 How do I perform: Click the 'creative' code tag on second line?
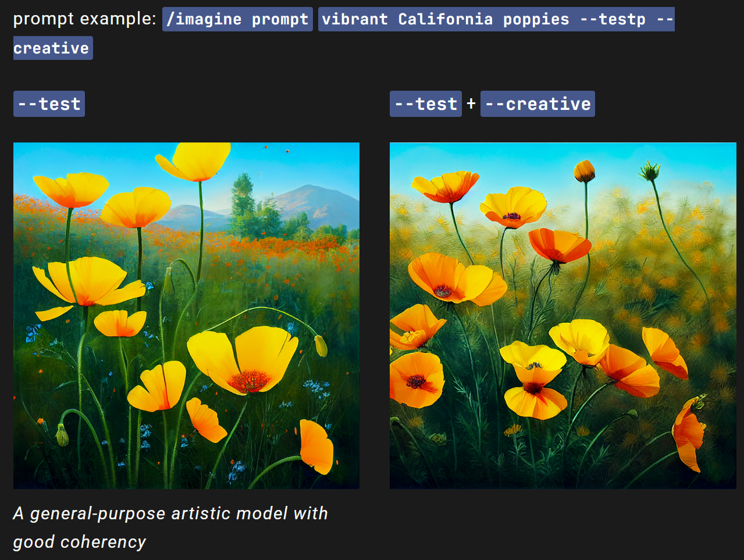click(x=53, y=48)
